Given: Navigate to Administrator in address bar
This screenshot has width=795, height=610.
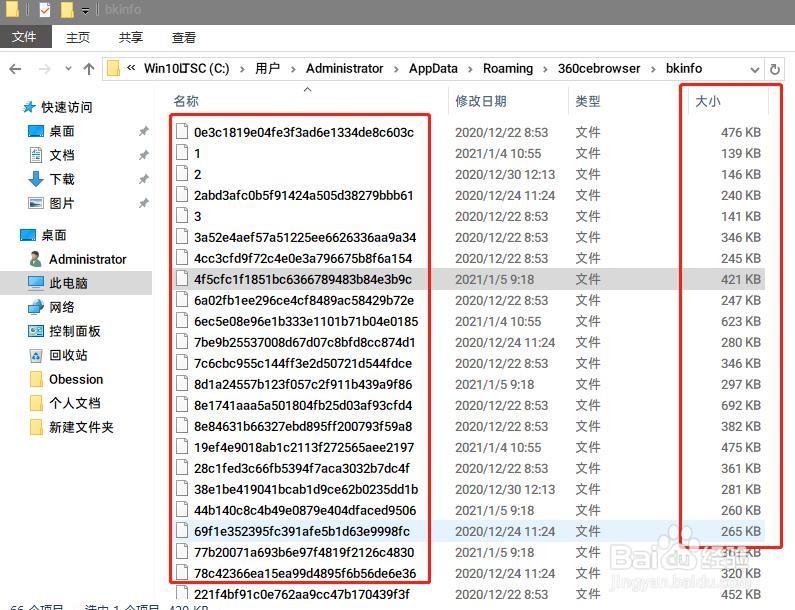Looking at the screenshot, I should (344, 68).
